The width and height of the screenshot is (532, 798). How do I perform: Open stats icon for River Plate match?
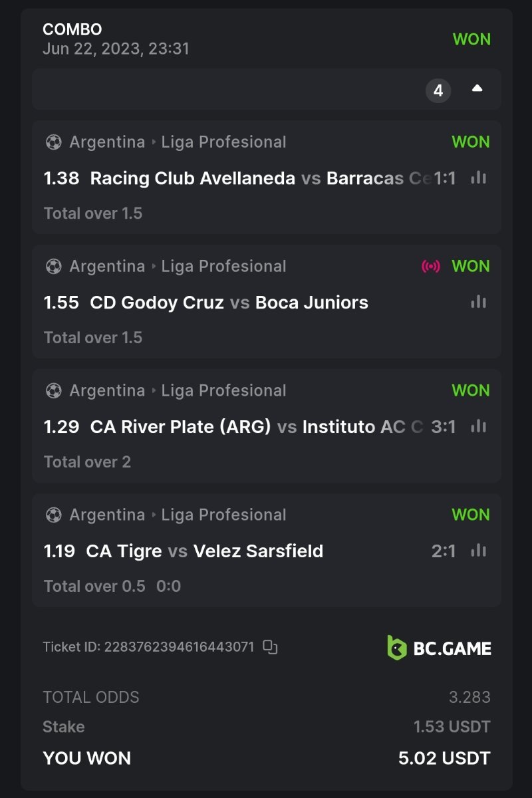(478, 426)
